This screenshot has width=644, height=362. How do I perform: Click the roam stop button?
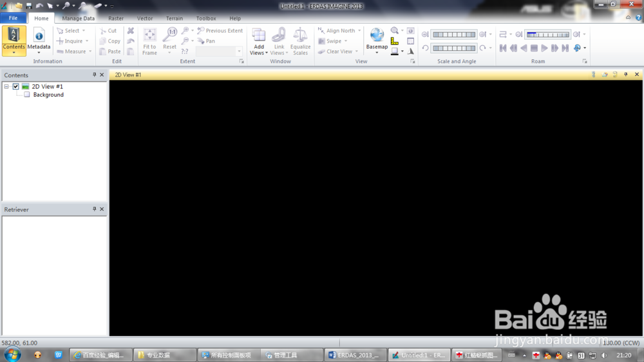[x=534, y=48]
